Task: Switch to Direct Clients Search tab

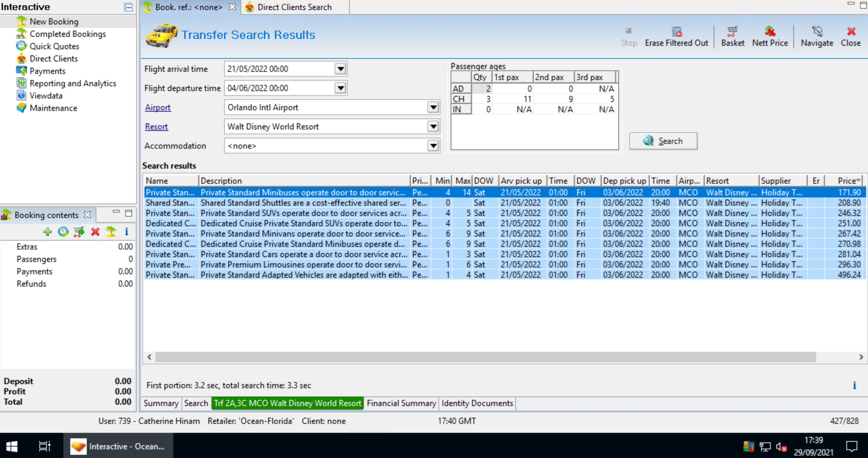Action: (x=295, y=7)
